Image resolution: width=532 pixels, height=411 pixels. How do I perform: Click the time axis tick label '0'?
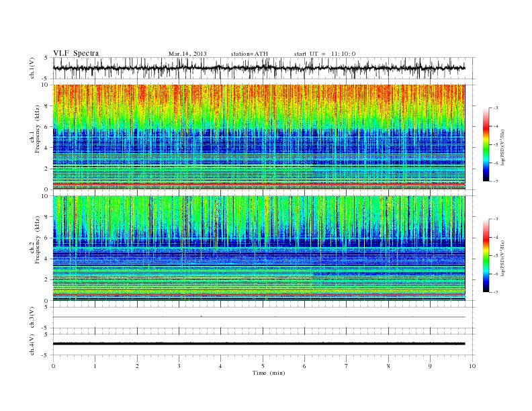[53, 366]
